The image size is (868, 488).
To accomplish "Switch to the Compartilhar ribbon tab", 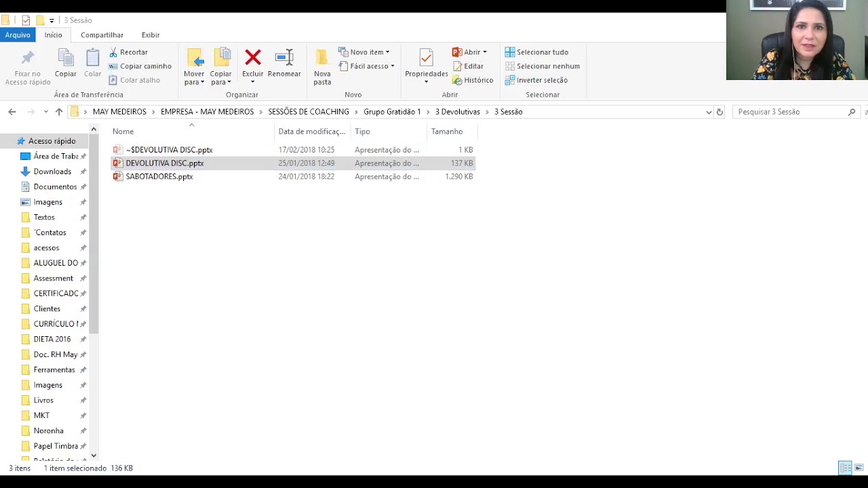I will 102,35.
